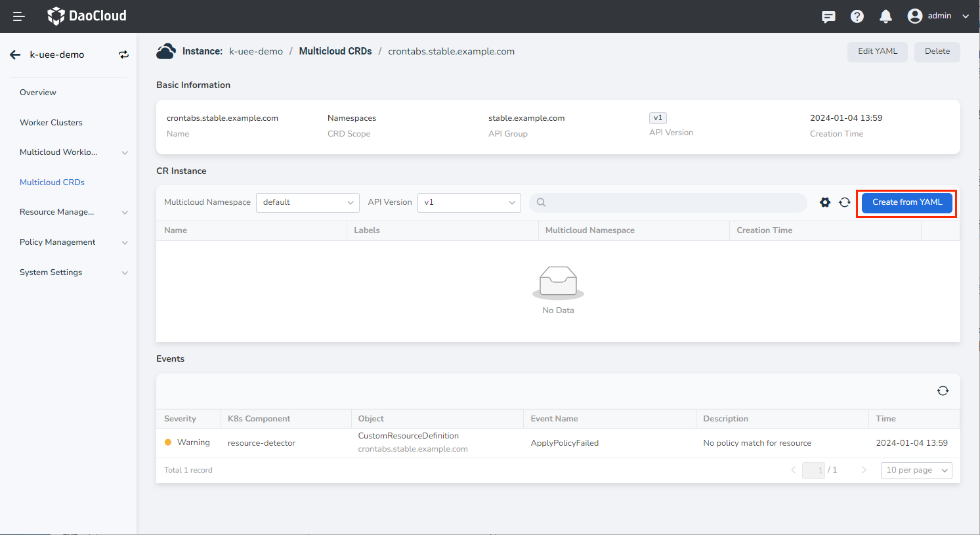Open the API Version dropdown
The image size is (980, 535).
coord(469,202)
